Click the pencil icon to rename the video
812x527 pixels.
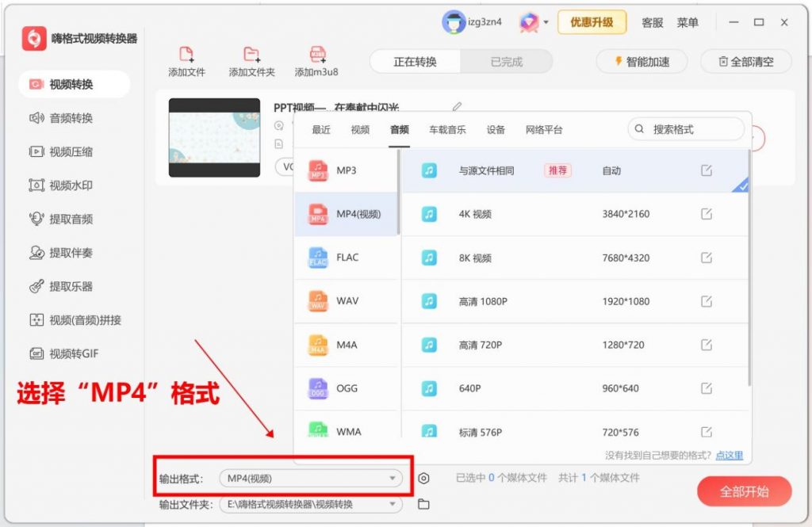pyautogui.click(x=458, y=105)
